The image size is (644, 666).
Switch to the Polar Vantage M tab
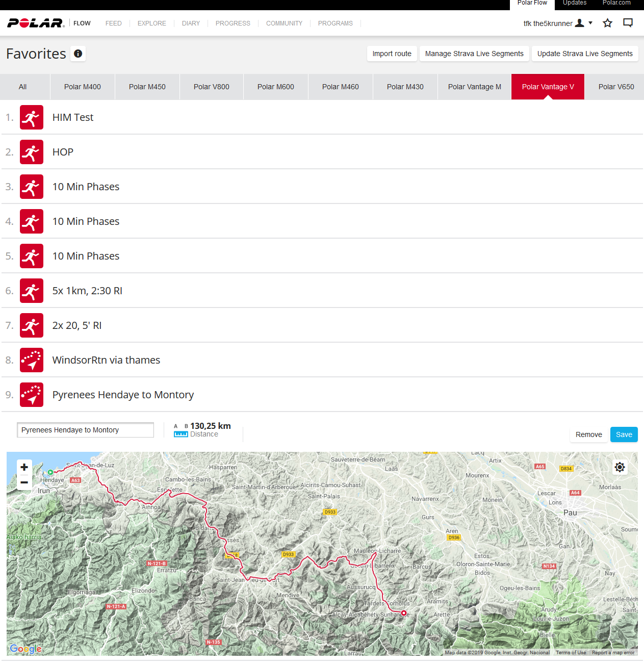tap(475, 87)
